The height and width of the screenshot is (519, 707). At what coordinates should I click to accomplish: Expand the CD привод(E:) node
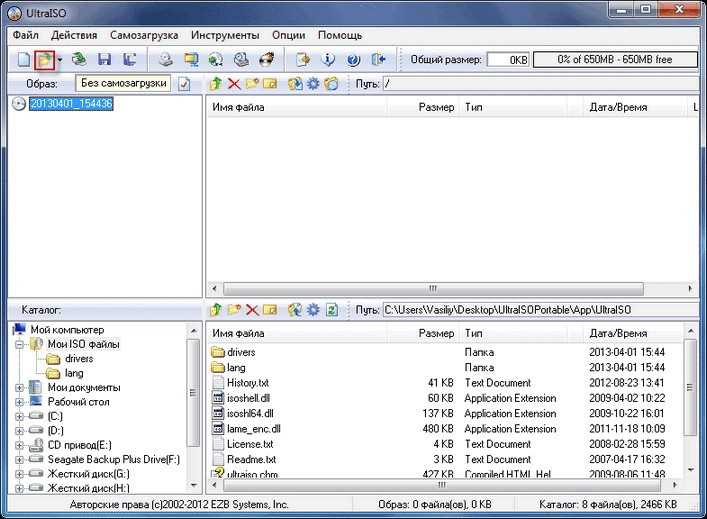[x=19, y=446]
